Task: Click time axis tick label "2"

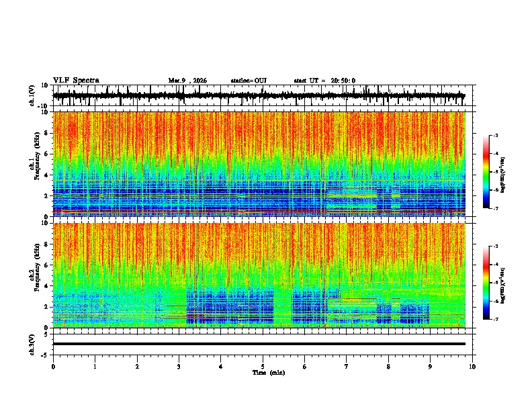Action: 137,367
